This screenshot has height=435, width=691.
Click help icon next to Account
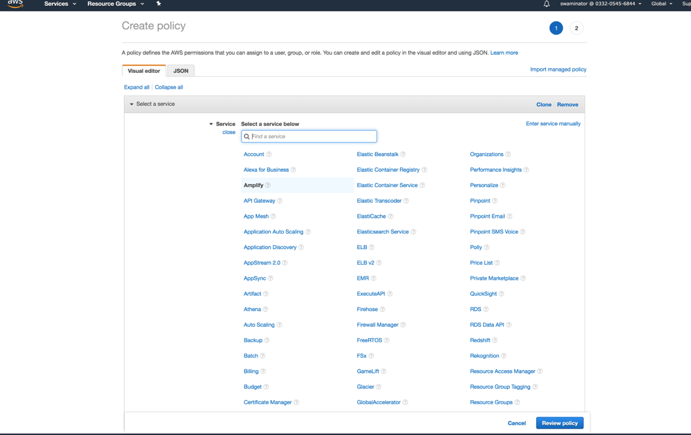[269, 154]
